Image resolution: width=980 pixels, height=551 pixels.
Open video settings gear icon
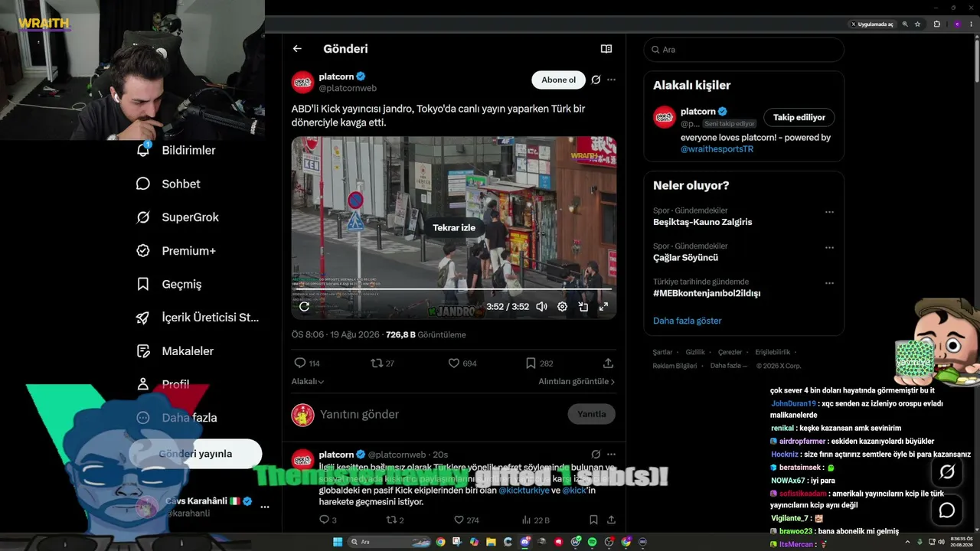562,306
